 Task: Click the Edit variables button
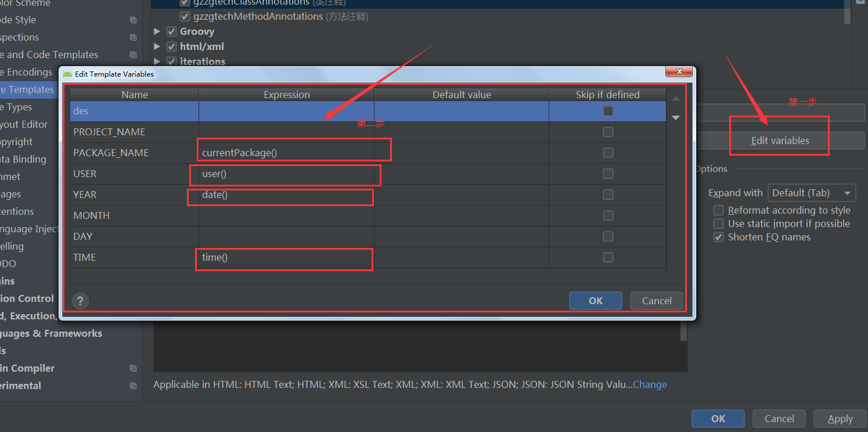coord(780,141)
